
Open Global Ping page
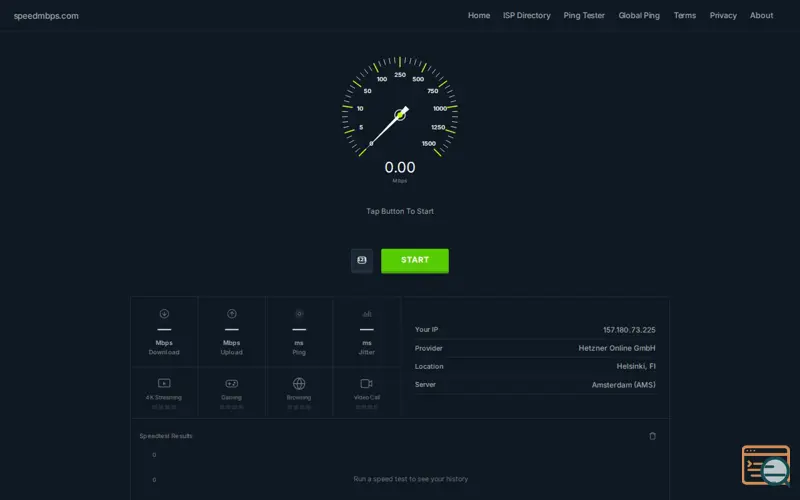639,15
